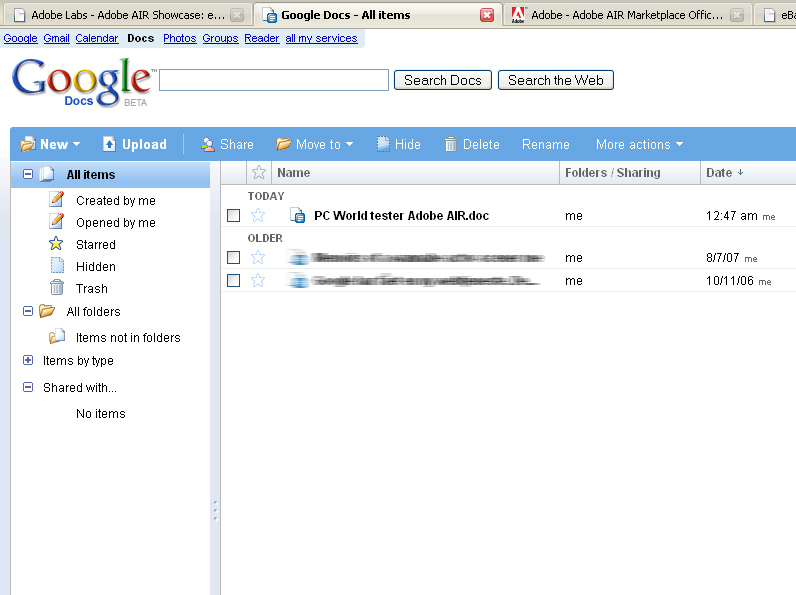The height and width of the screenshot is (595, 796).
Task: Switch to the Adobe Labs AIR Showcase tab
Action: 127,15
